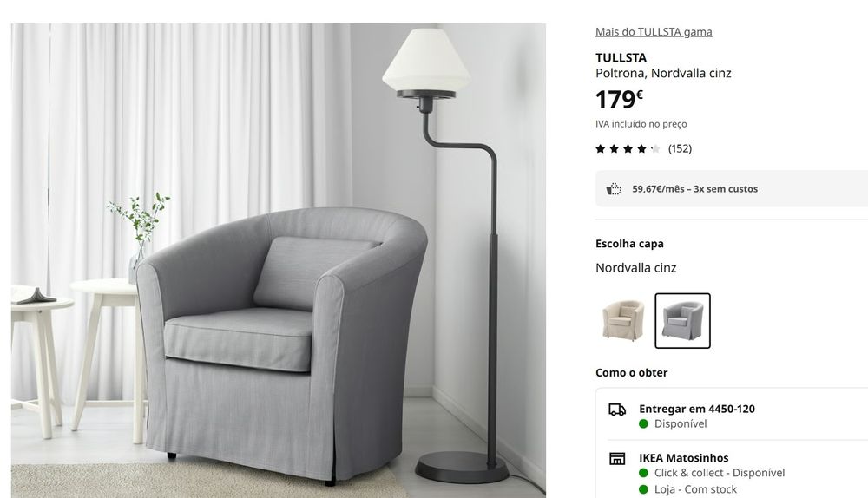Click the main armchair product image
The image size is (868, 498).
pos(279,260)
